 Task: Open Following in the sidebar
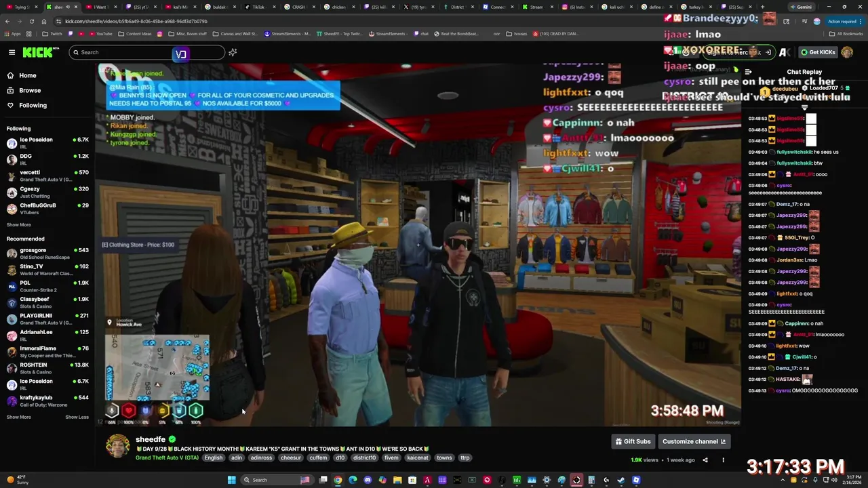(47, 105)
